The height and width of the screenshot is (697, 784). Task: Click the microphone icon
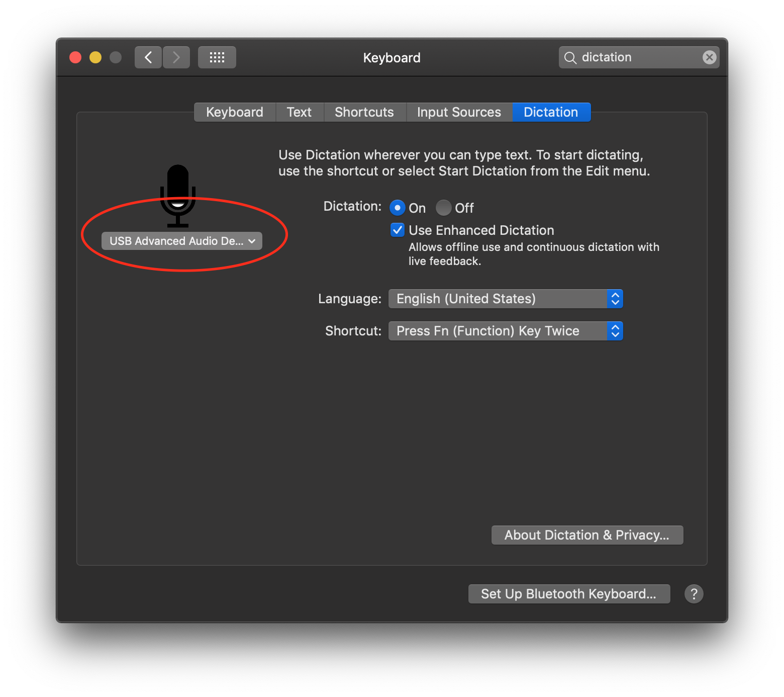point(178,196)
